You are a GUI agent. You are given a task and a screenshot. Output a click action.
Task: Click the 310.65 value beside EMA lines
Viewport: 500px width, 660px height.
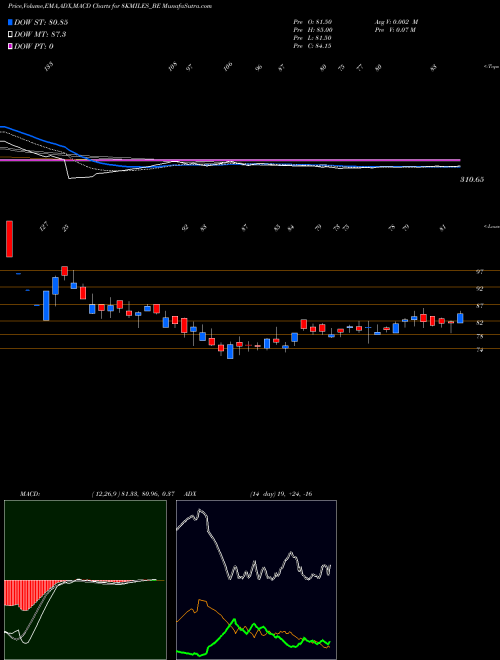[x=472, y=179]
